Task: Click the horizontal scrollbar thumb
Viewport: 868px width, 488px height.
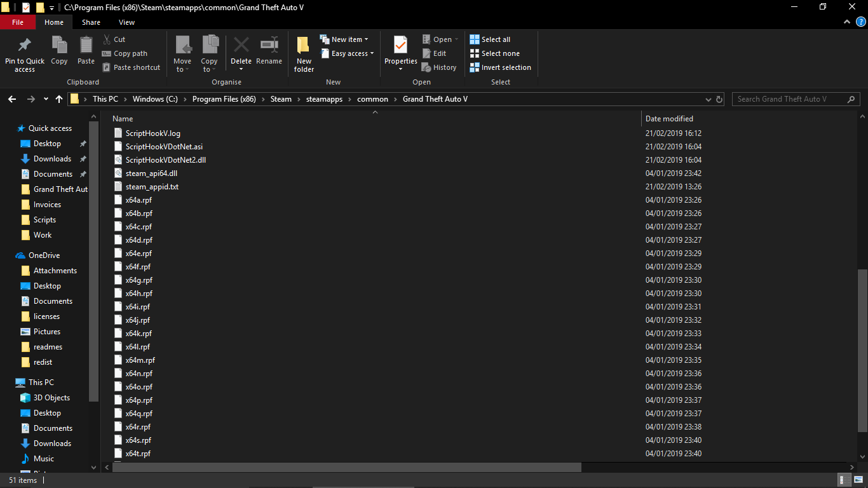Action: pyautogui.click(x=347, y=468)
